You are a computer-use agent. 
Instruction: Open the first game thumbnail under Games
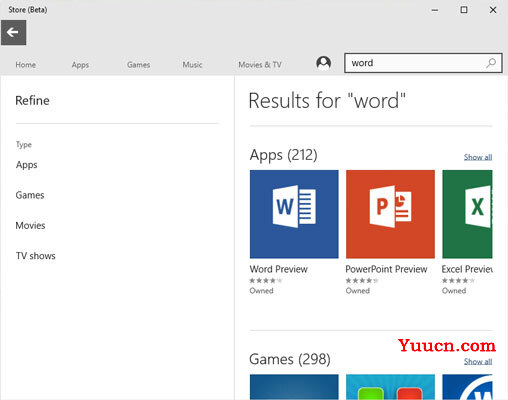tap(294, 387)
